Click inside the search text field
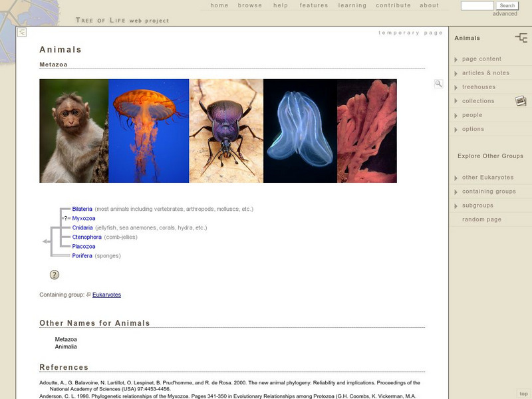The height and width of the screenshot is (399, 532). (x=477, y=5)
